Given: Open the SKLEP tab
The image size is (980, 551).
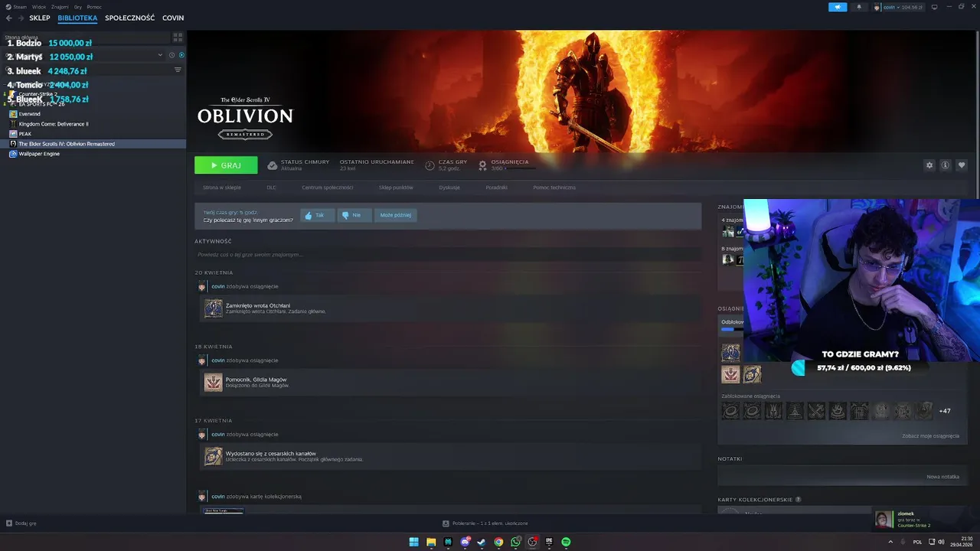Looking at the screenshot, I should (x=40, y=18).
